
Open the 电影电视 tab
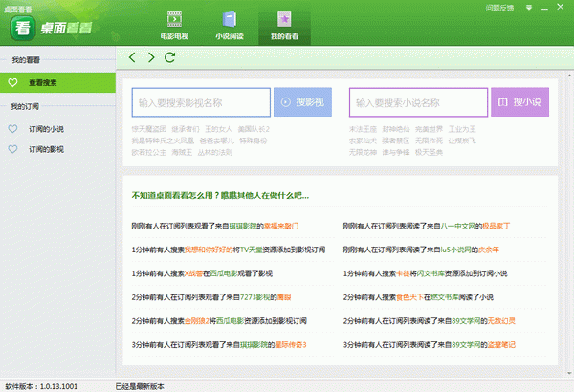175,26
